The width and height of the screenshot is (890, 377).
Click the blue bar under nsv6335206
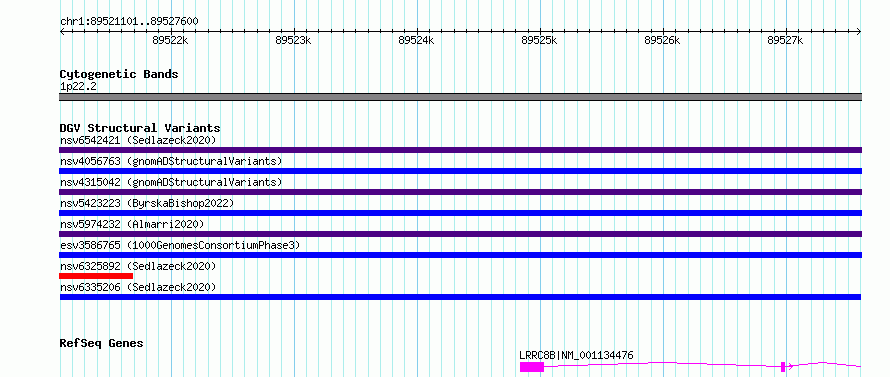(460, 297)
